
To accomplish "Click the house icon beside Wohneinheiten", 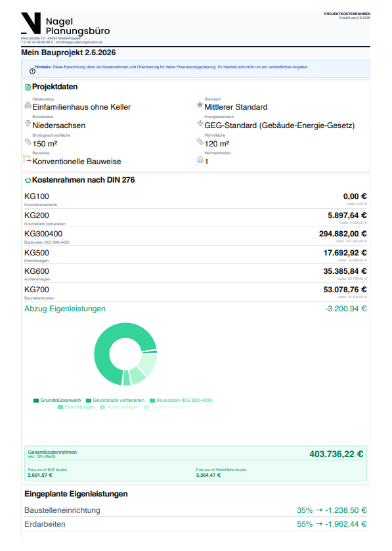I will (x=200, y=160).
